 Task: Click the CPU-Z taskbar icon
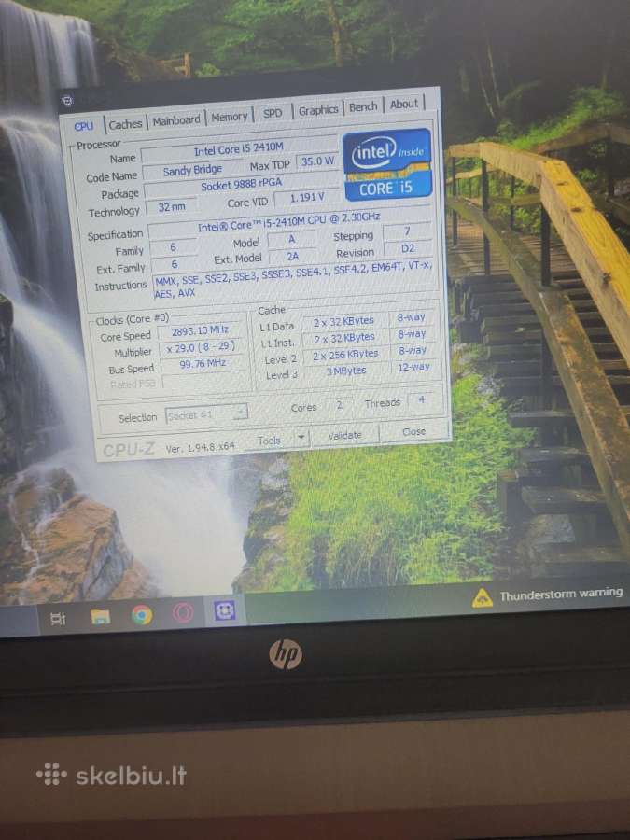tap(224, 610)
